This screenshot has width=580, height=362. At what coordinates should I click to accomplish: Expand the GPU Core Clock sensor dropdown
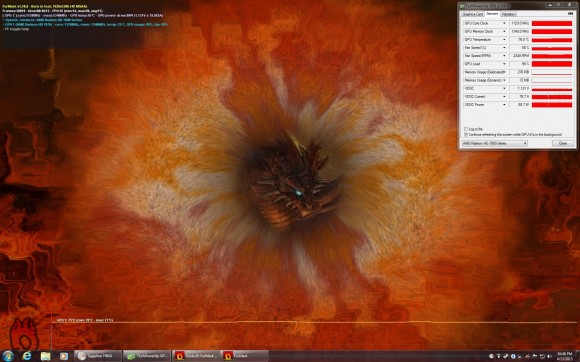coord(504,23)
